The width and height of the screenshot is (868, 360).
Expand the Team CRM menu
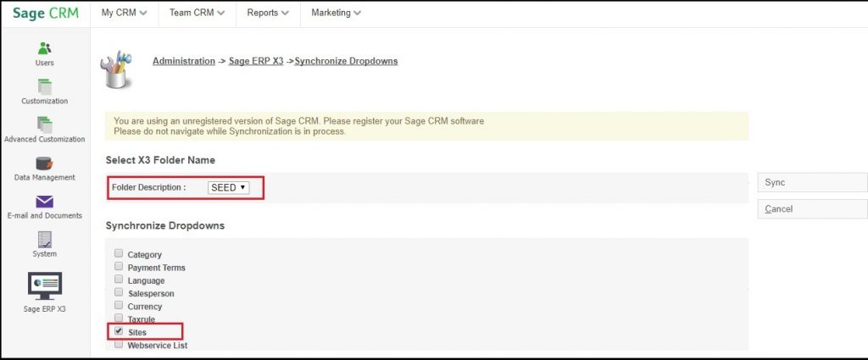(197, 13)
